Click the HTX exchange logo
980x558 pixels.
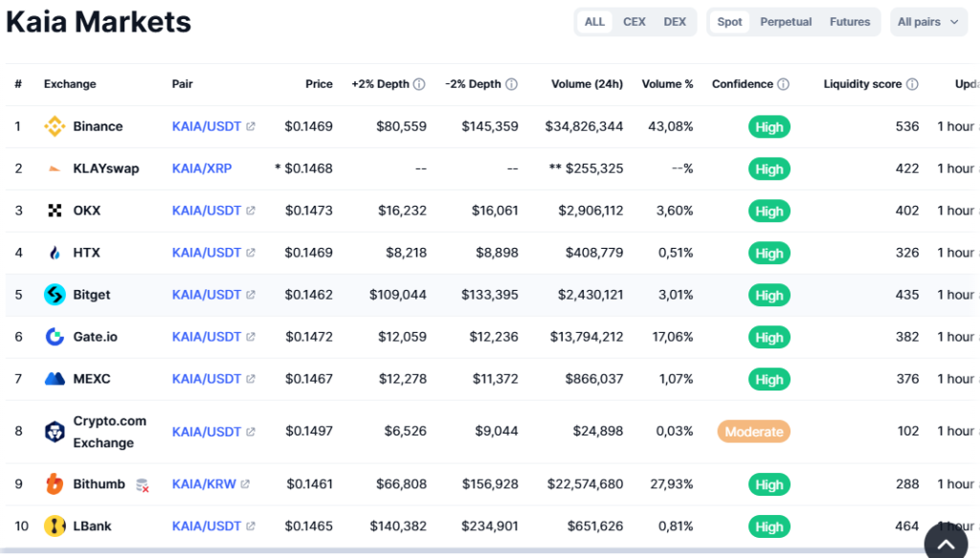coord(55,253)
